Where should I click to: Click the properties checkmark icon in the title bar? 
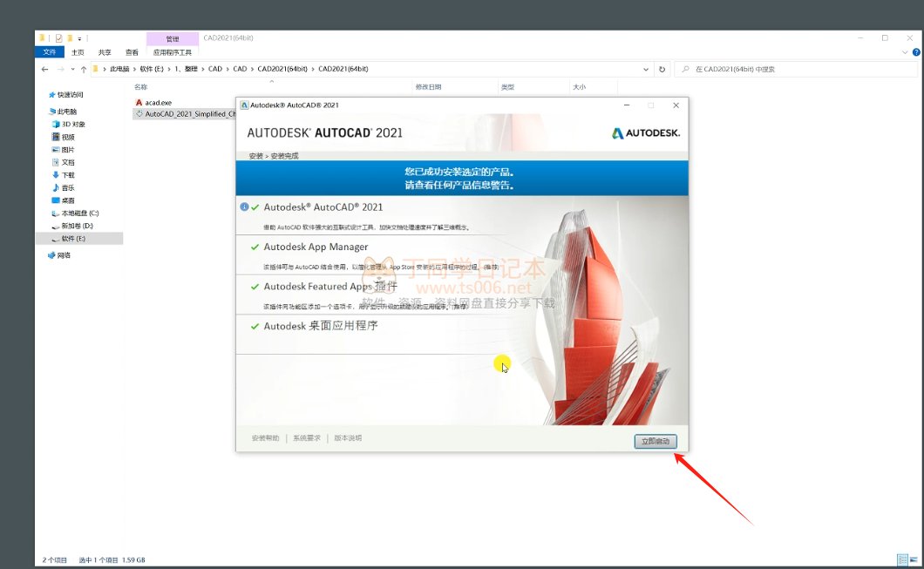(x=58, y=38)
